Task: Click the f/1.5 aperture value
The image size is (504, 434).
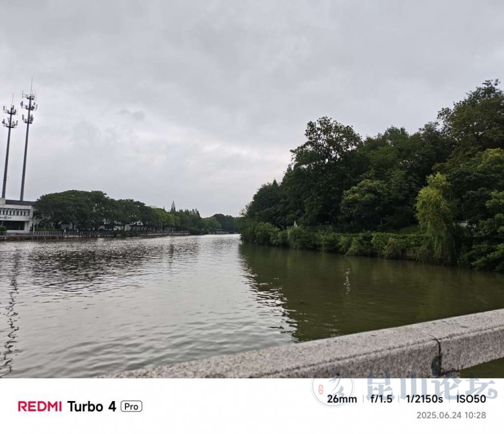Action: (381, 399)
